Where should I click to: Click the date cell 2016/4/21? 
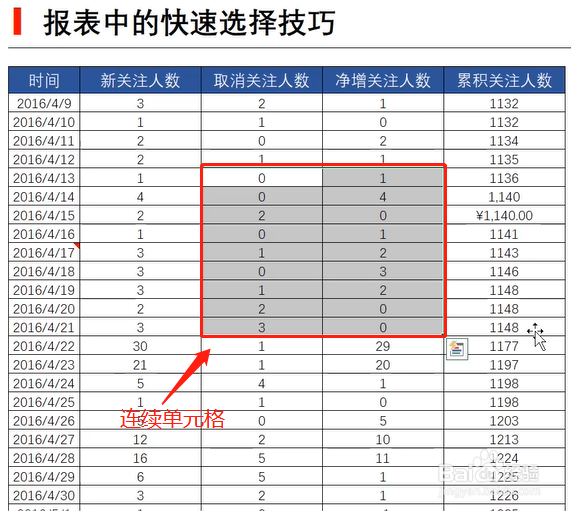44,327
